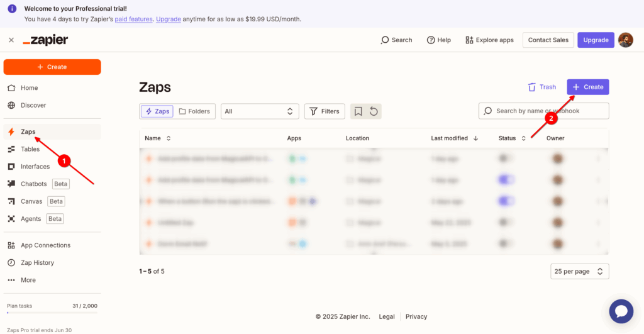644x334 pixels.
Task: Open Zap History
Action: pyautogui.click(x=52, y=262)
